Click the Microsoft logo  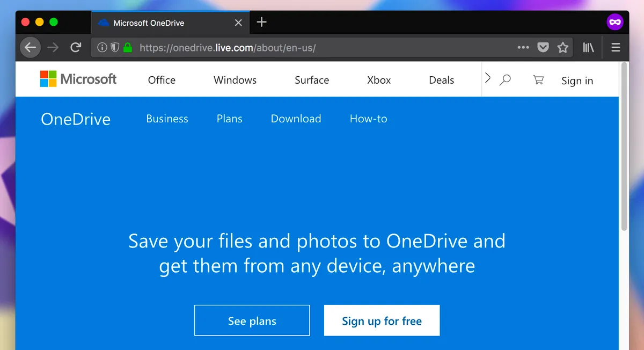pos(78,79)
